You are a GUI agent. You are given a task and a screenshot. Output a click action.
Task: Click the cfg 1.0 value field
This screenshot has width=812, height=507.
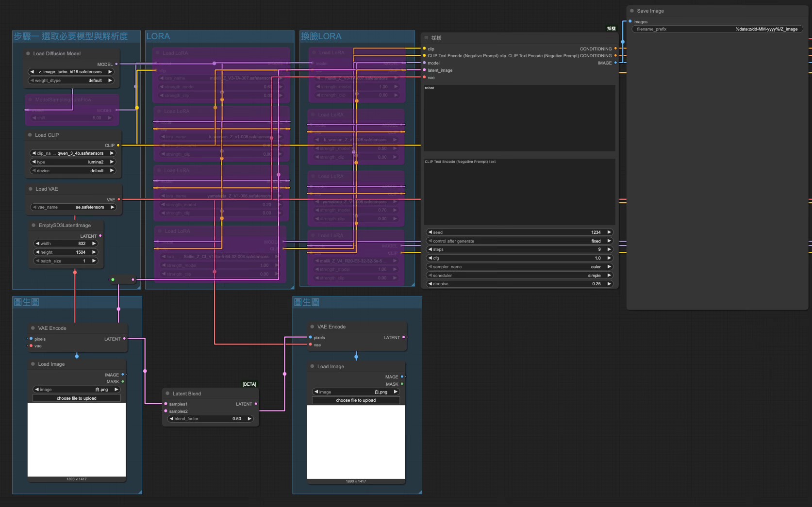click(519, 258)
